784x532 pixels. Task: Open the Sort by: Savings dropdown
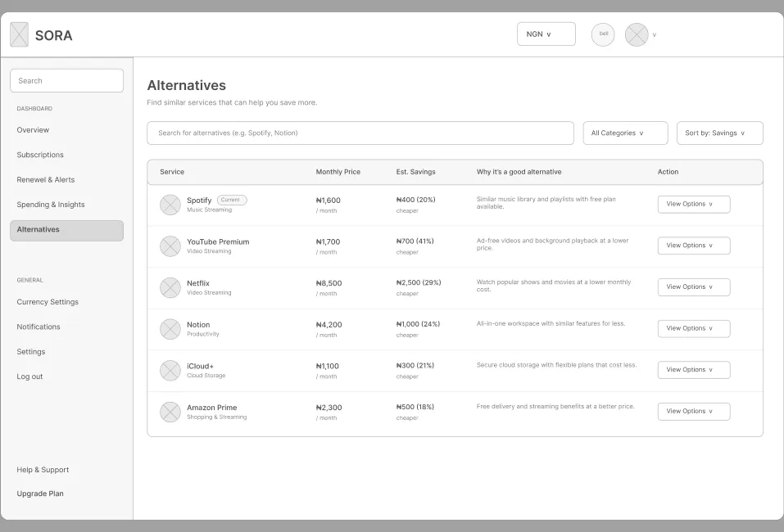coord(719,133)
